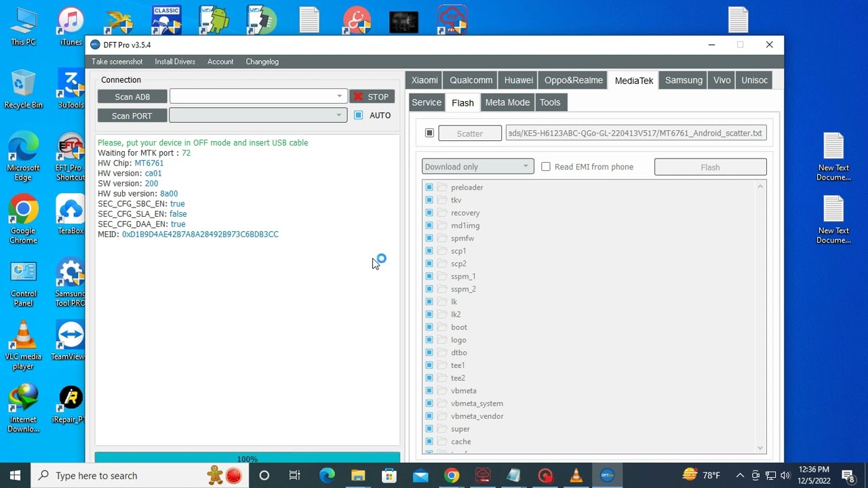Toggle the AUTO checkbox

click(359, 115)
